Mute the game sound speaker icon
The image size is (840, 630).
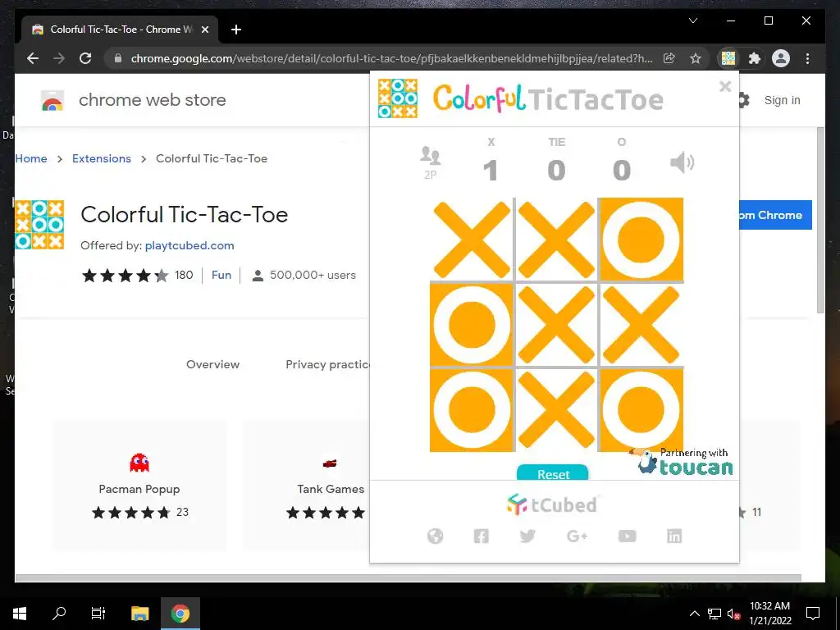coord(682,162)
